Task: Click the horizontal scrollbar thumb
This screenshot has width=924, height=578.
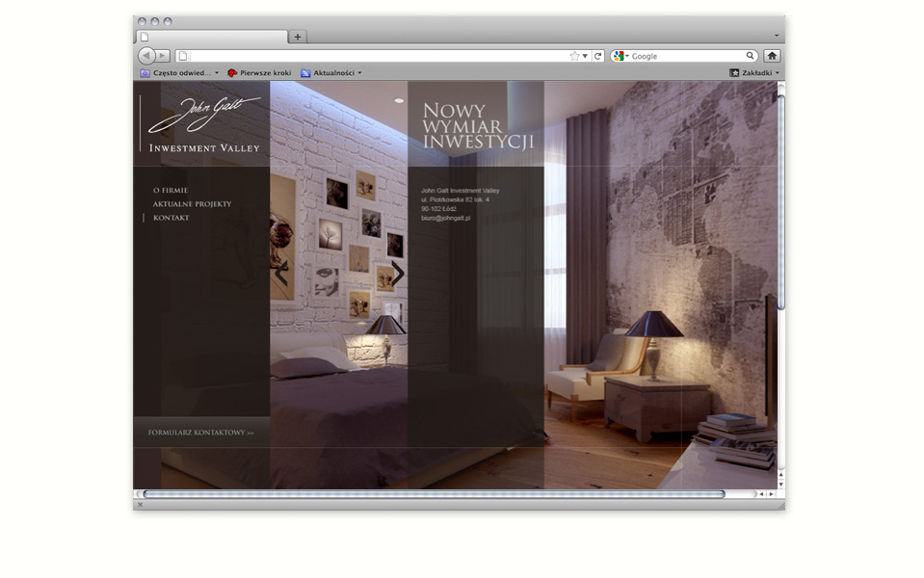Action: click(435, 494)
